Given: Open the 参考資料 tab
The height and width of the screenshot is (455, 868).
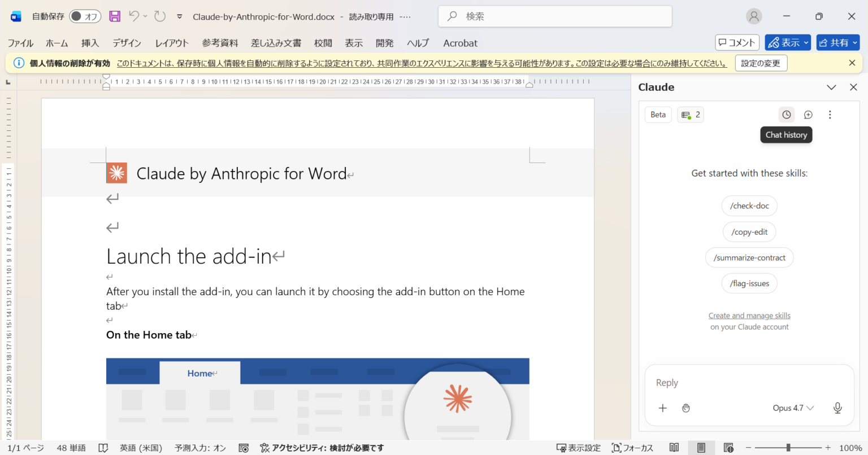Looking at the screenshot, I should (220, 43).
